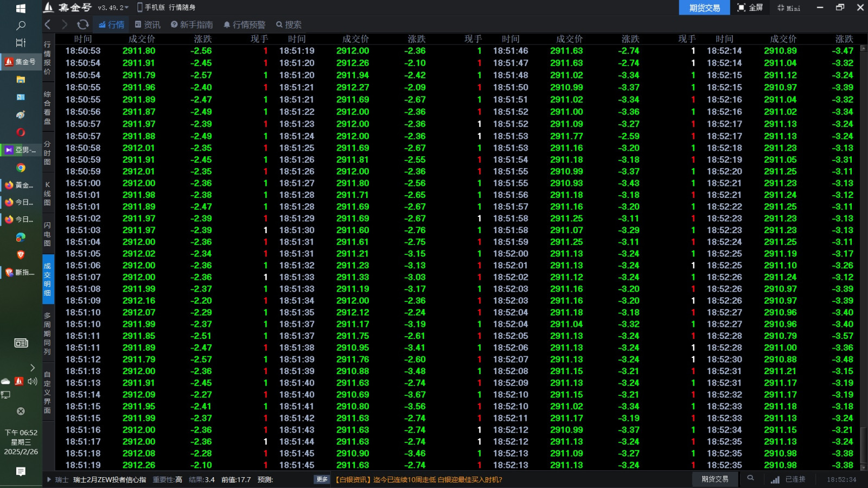Open the 综合看盘 sidebar view
This screenshot has width=868, height=488.
(48, 107)
